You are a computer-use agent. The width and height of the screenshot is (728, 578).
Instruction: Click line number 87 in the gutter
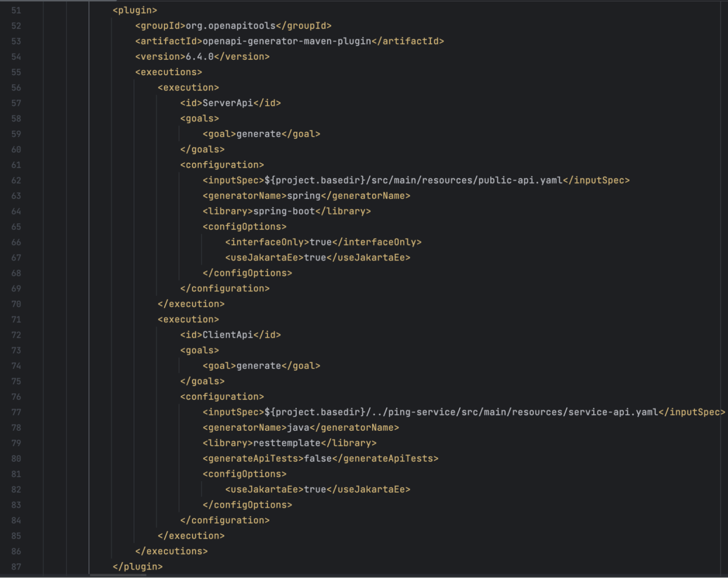click(16, 566)
